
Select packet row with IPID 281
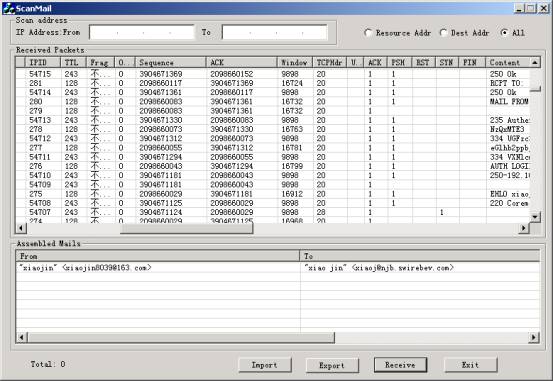pos(273,83)
